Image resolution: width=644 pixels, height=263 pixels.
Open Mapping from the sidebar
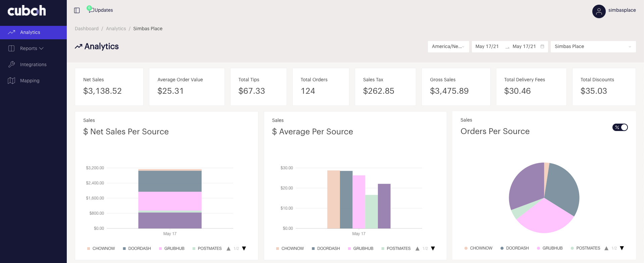pyautogui.click(x=30, y=81)
